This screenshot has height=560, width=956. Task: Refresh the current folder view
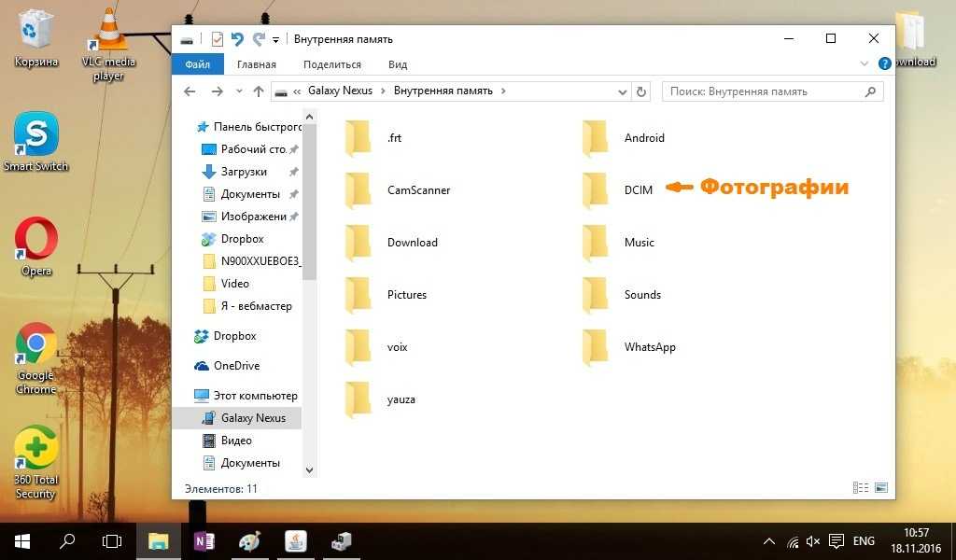click(640, 91)
